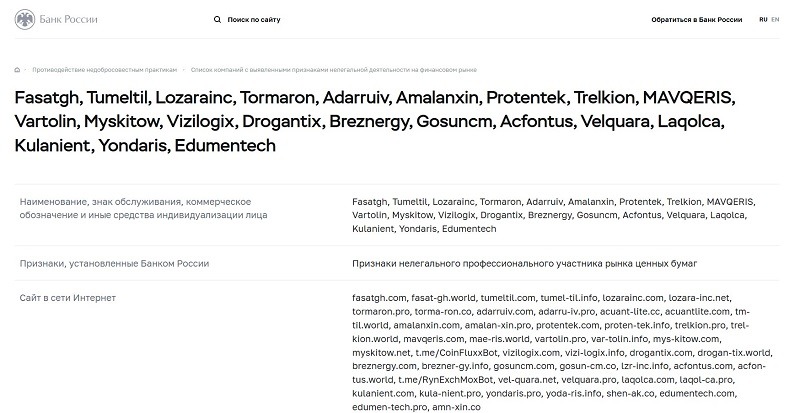
Task: Select Признаки, установленные Банком России label
Action: pyautogui.click(x=114, y=264)
